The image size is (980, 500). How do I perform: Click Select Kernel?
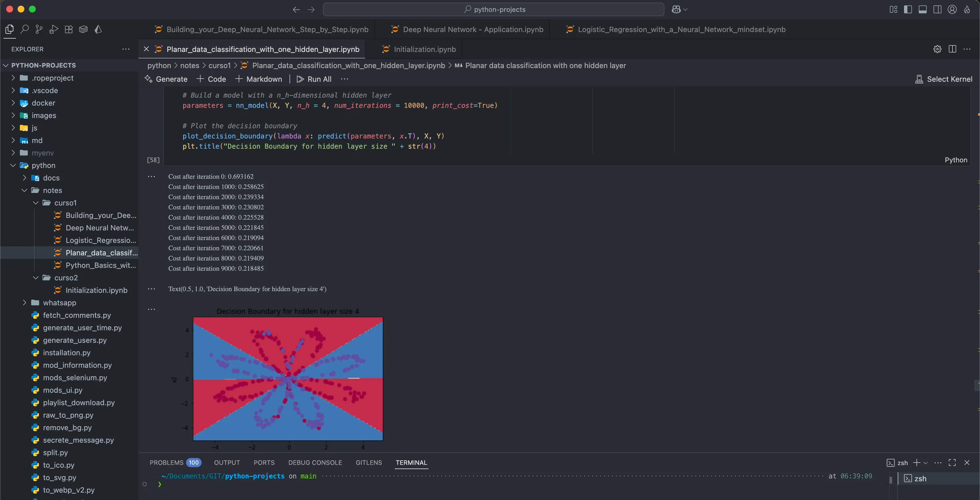943,79
